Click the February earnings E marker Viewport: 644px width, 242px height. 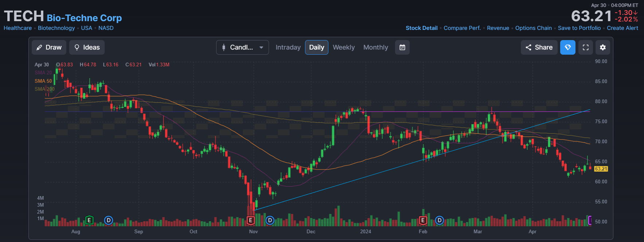(x=423, y=220)
